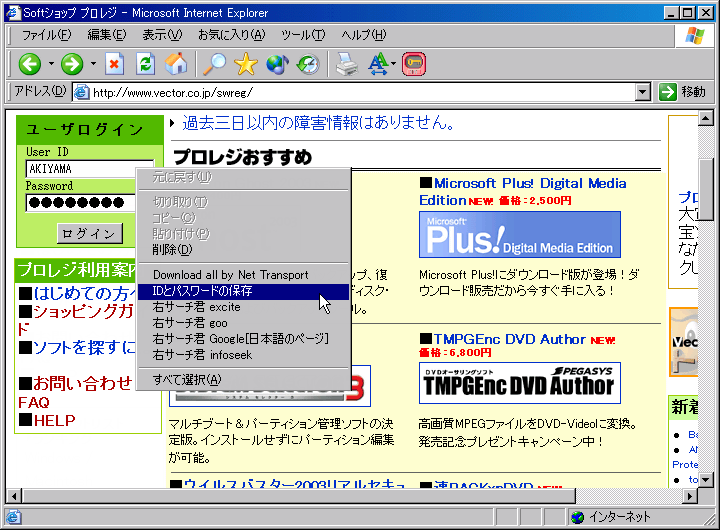Stop page loading with red X icon
The width and height of the screenshot is (720, 530).
(114, 64)
